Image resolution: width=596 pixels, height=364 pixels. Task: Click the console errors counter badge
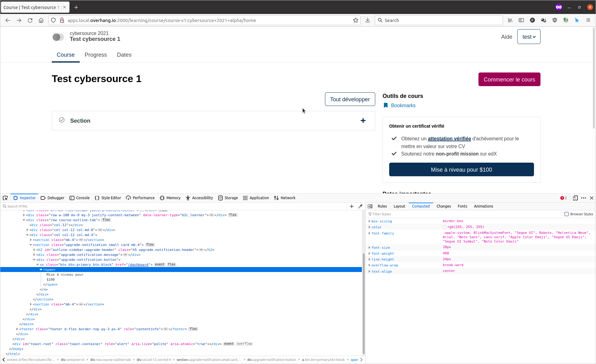coord(563,198)
